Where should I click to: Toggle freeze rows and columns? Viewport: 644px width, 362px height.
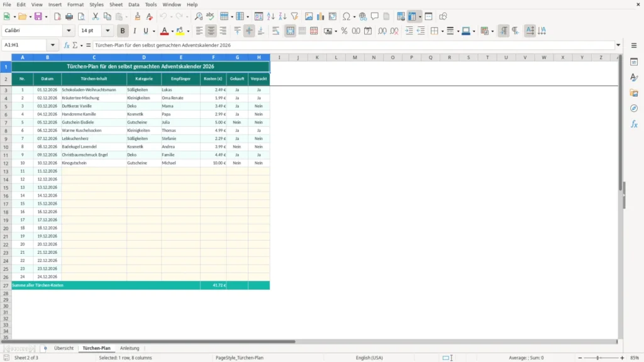(413, 16)
